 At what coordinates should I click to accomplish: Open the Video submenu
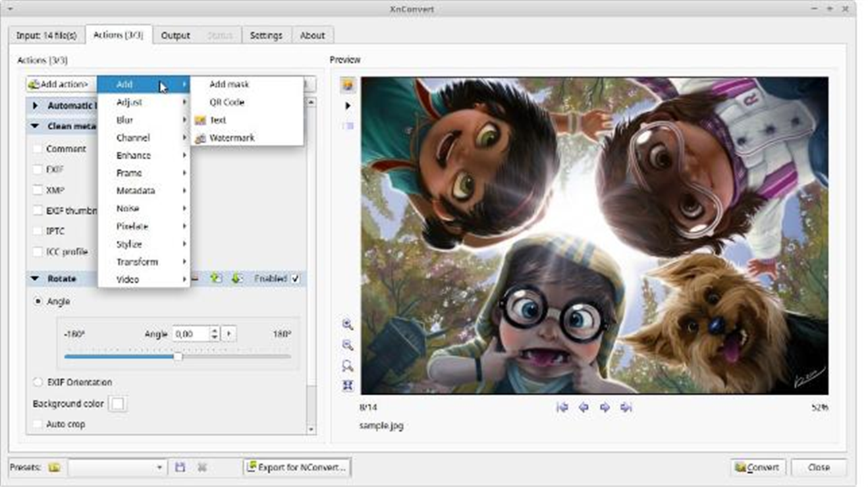(x=144, y=279)
